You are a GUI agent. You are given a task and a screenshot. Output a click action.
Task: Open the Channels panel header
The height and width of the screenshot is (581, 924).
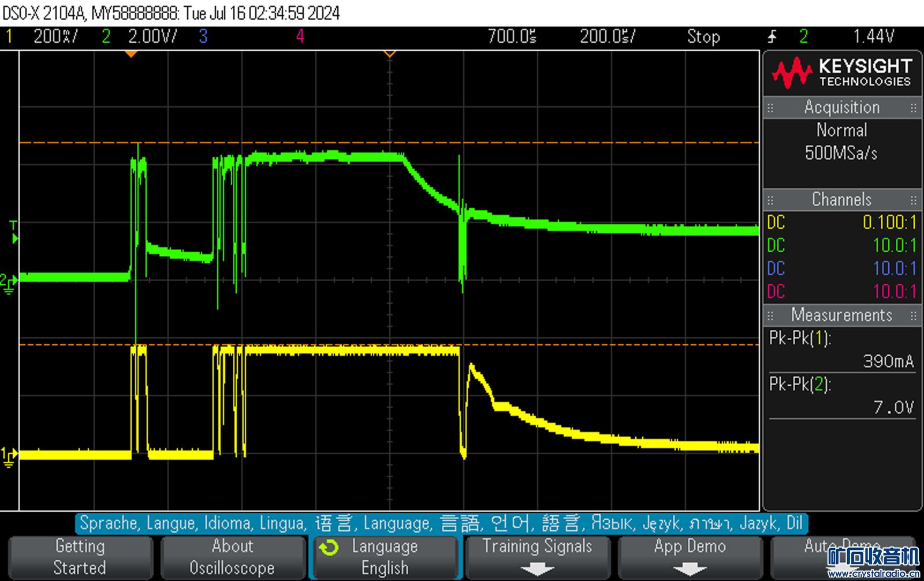tap(841, 200)
